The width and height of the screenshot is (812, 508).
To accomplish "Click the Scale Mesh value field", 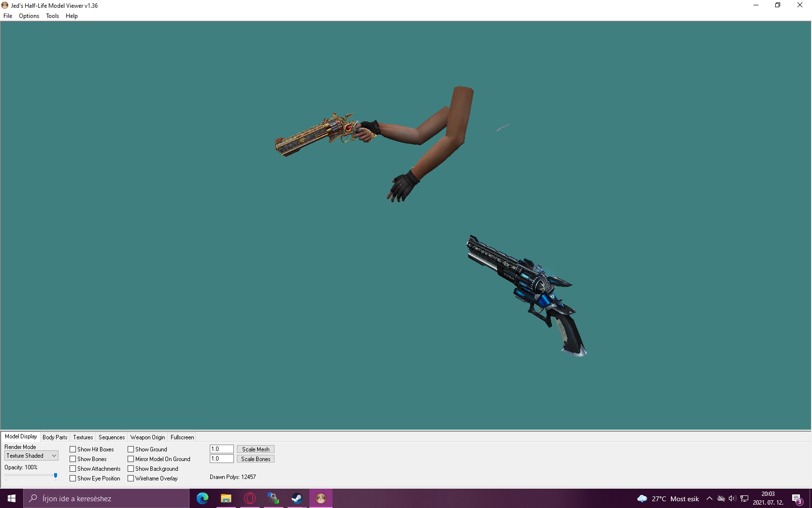I will pos(222,449).
